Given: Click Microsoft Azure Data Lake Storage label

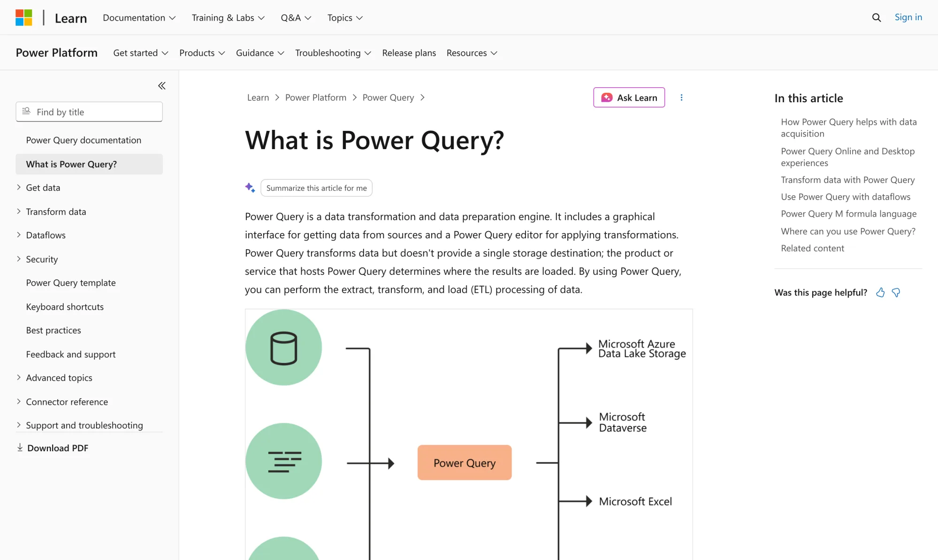Looking at the screenshot, I should tap(642, 349).
